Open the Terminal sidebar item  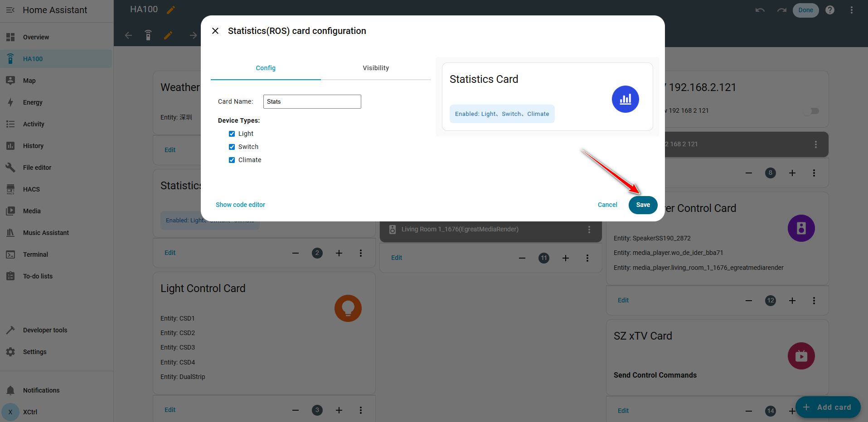(35, 254)
